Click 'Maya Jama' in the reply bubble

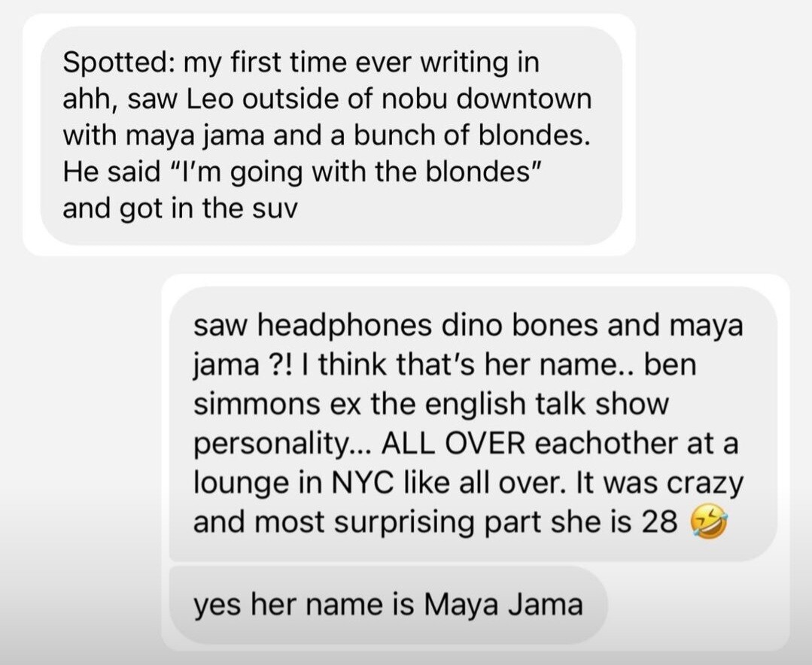(503, 605)
